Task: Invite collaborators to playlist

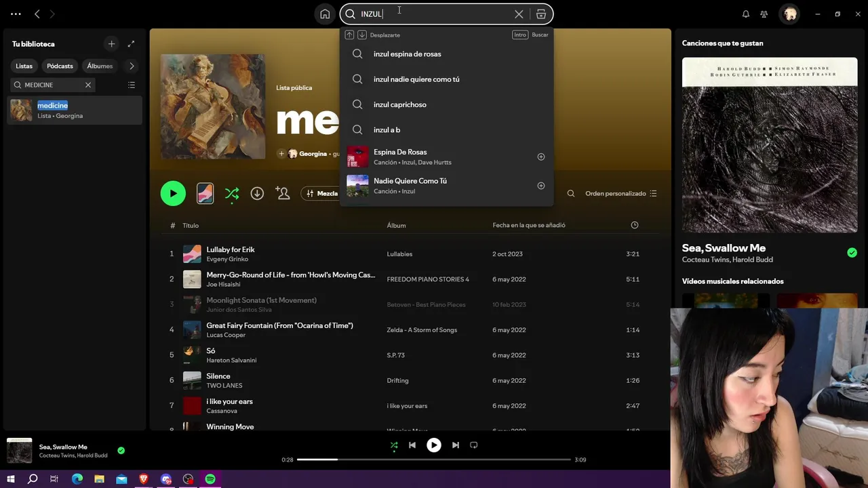Action: click(x=283, y=194)
